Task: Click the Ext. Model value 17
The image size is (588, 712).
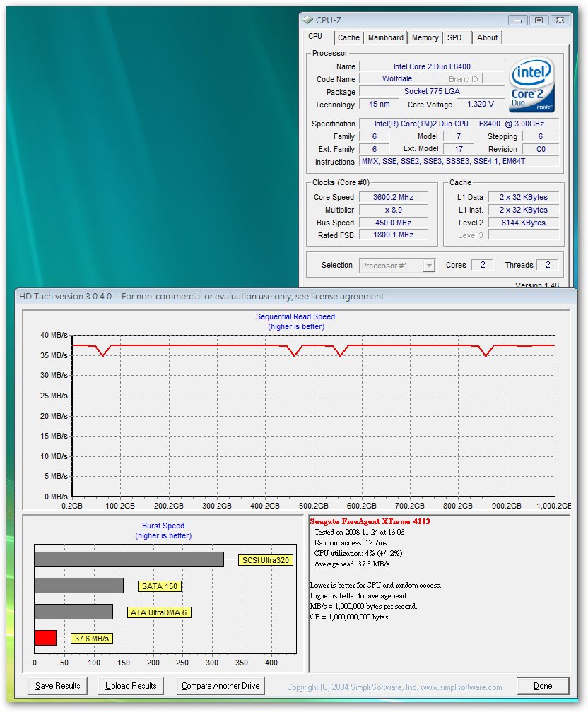Action: pyautogui.click(x=459, y=149)
